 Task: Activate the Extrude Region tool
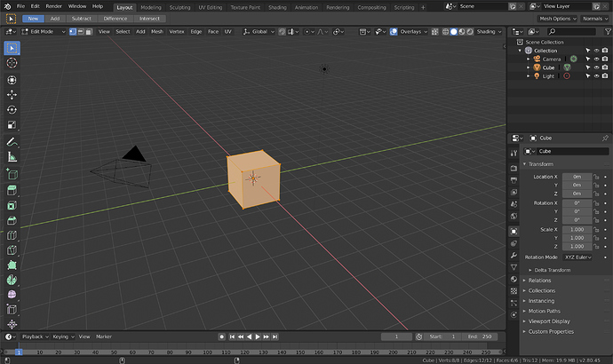[x=12, y=190]
